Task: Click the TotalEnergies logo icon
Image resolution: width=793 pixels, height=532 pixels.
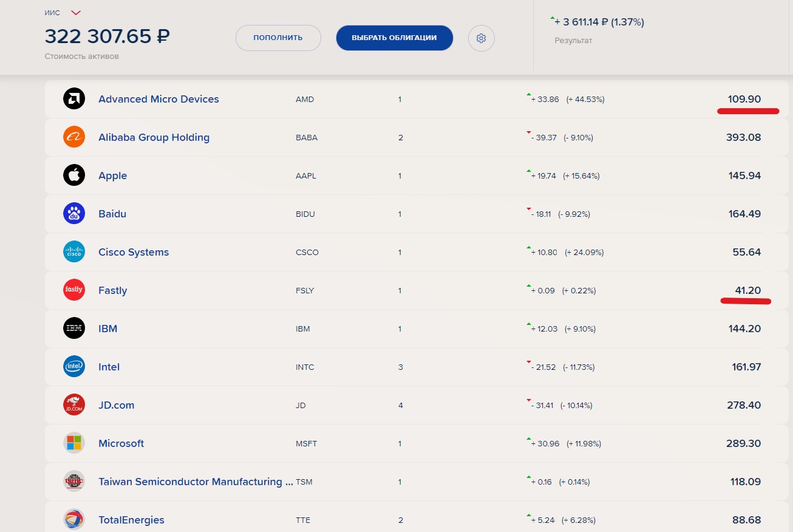Action: click(x=74, y=520)
